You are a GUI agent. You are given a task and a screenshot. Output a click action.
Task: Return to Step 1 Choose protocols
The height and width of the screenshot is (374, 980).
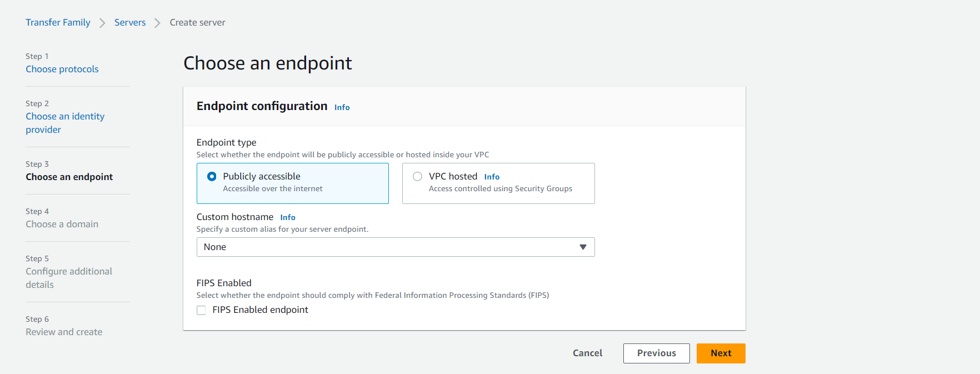pos(62,69)
